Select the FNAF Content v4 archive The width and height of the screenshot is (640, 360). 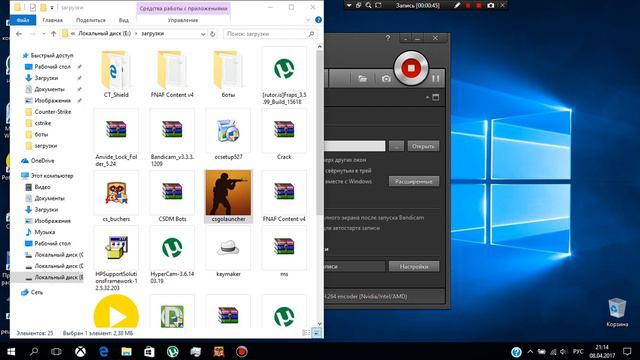(x=284, y=197)
